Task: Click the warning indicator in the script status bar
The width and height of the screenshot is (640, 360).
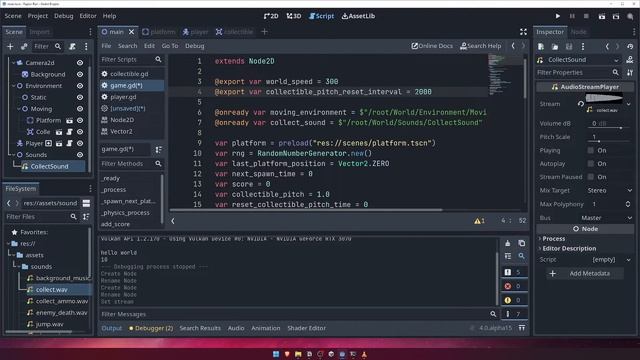Action: [479, 221]
